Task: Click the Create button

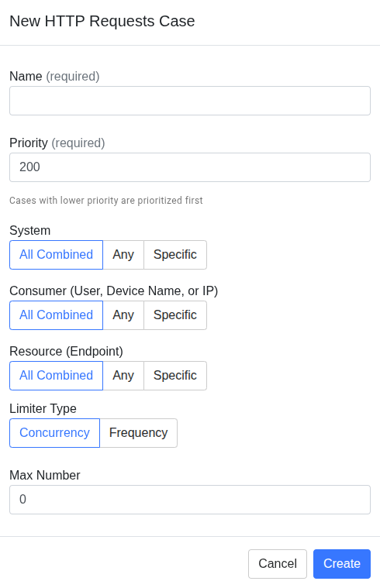Action: (342, 564)
